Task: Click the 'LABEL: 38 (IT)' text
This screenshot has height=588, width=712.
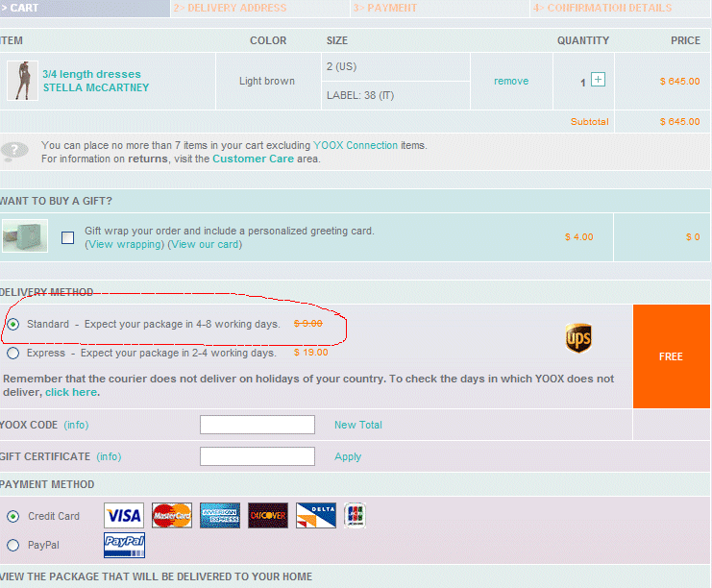Action: (360, 95)
